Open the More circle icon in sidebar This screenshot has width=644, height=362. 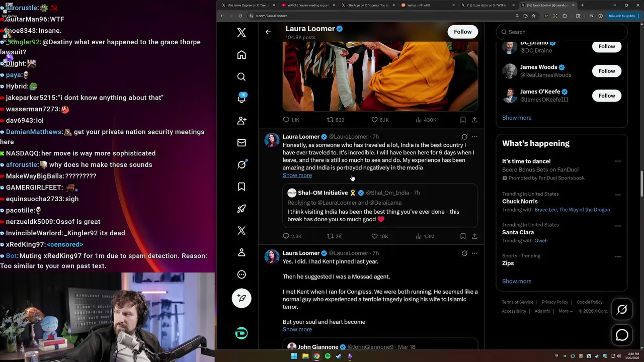pyautogui.click(x=242, y=275)
